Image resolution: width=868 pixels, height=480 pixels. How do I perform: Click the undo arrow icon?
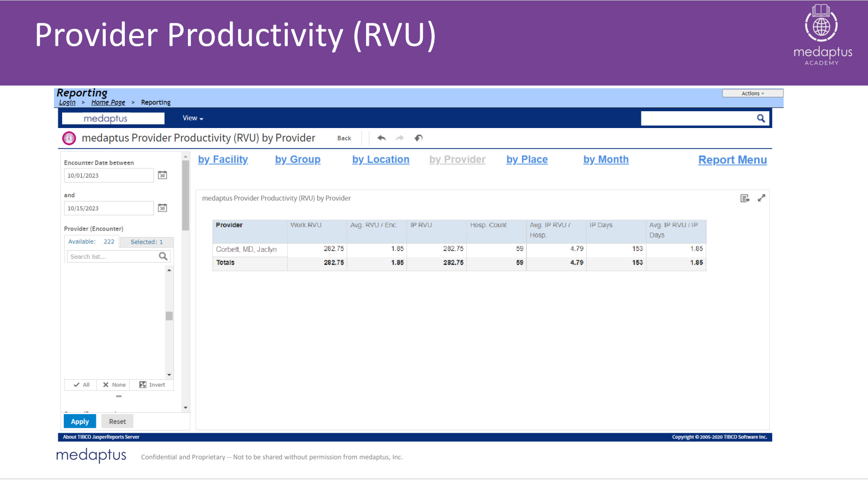pos(381,138)
